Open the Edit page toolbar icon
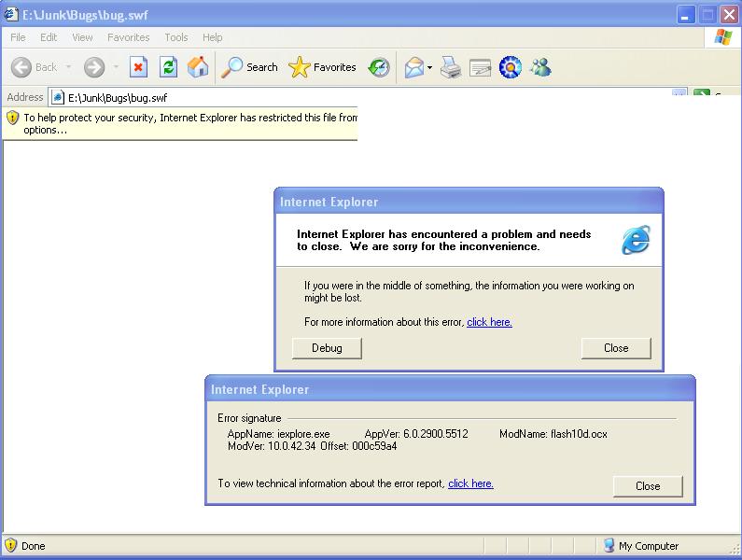 480,67
